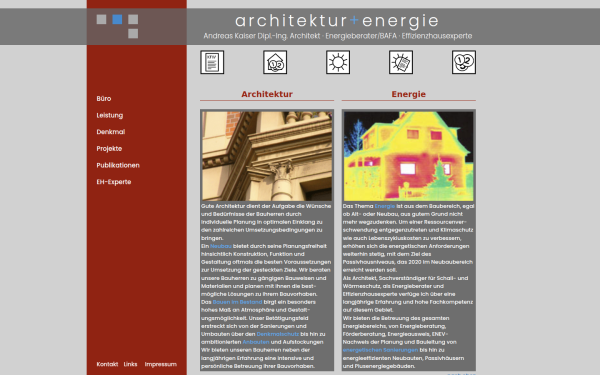Image resolution: width=600 pixels, height=375 pixels.
Task: Click the blue square logo icon
Action: tap(117, 20)
